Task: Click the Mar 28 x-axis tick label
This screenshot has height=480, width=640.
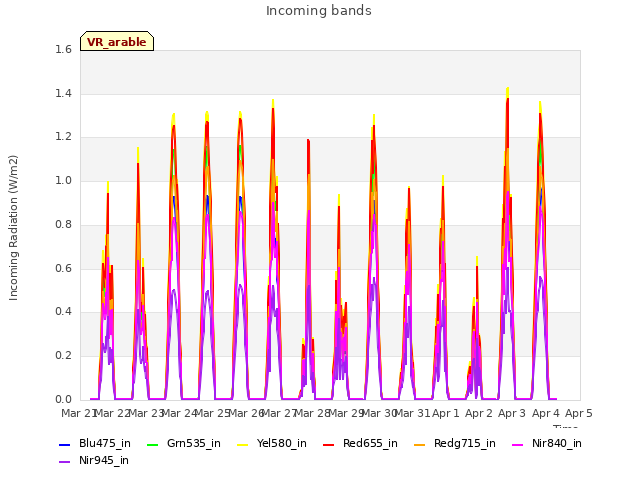Action: 313,413
